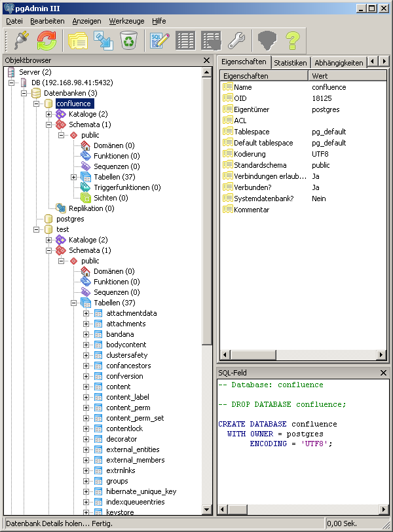The width and height of the screenshot is (393, 532).
Task: Expand Kataloge (2) under confluence
Action: (49, 114)
